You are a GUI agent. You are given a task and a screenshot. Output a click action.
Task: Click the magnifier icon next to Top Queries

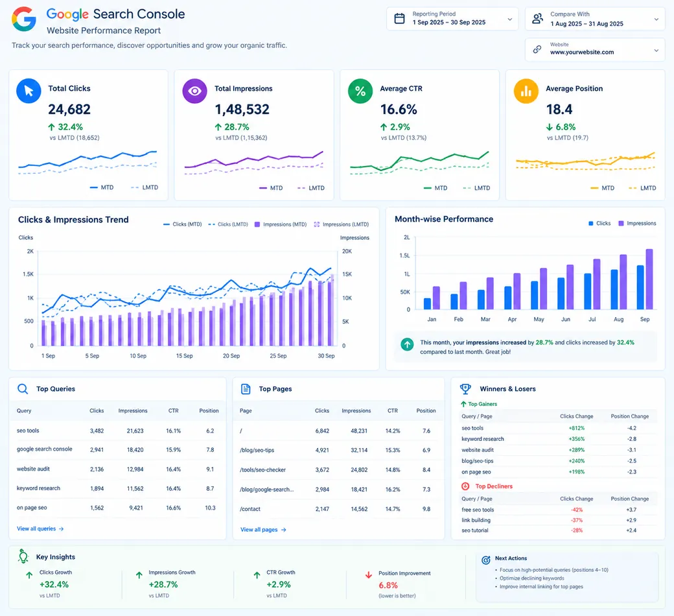click(23, 389)
